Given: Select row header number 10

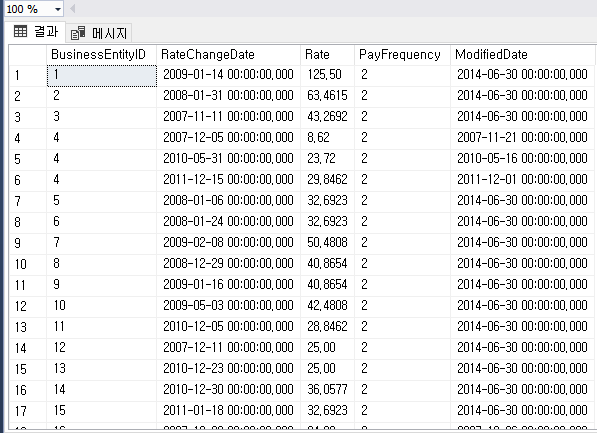Looking at the screenshot, I should 28,264.
